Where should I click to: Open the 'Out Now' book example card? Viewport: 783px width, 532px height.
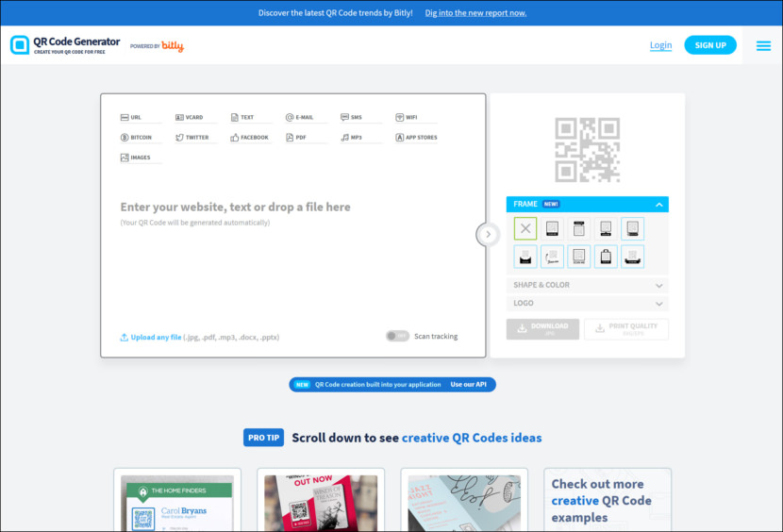pyautogui.click(x=321, y=501)
